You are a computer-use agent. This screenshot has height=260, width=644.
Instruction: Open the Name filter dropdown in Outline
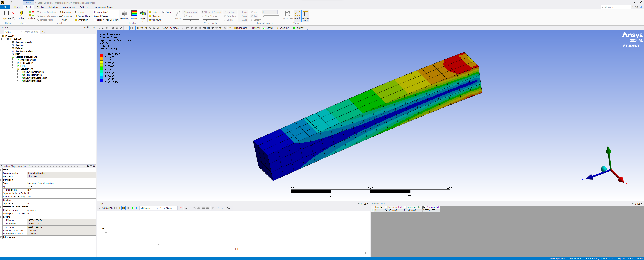(x=13, y=32)
